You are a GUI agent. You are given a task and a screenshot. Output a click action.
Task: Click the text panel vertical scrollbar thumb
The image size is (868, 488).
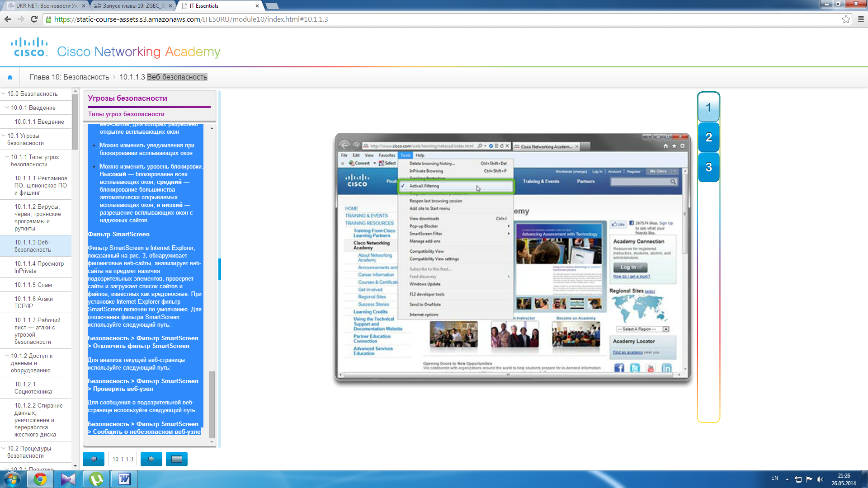point(212,404)
